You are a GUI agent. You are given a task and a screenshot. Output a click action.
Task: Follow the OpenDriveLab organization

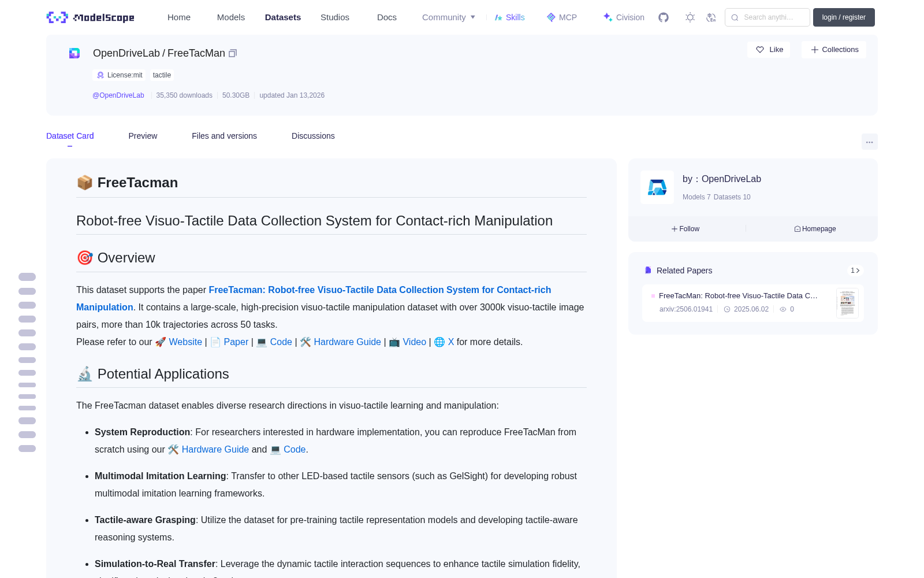click(x=685, y=229)
